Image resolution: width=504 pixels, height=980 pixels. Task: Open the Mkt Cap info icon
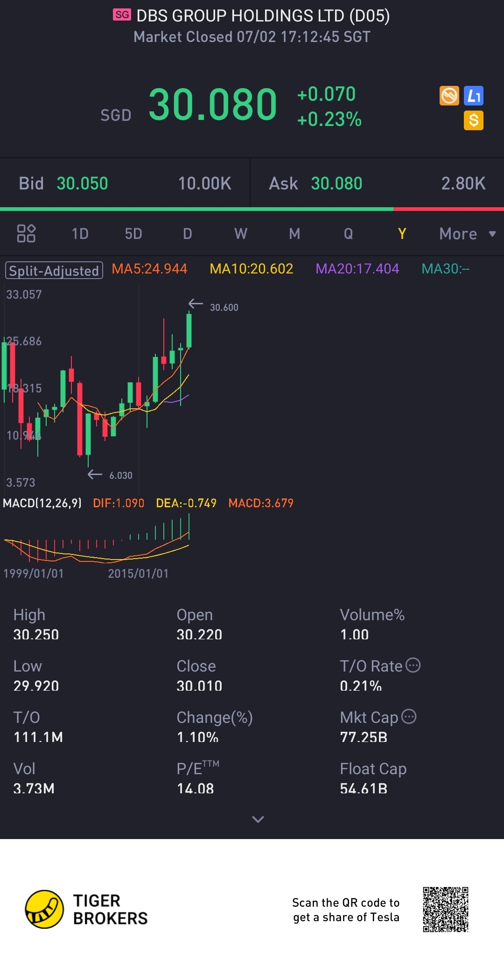[x=409, y=716]
